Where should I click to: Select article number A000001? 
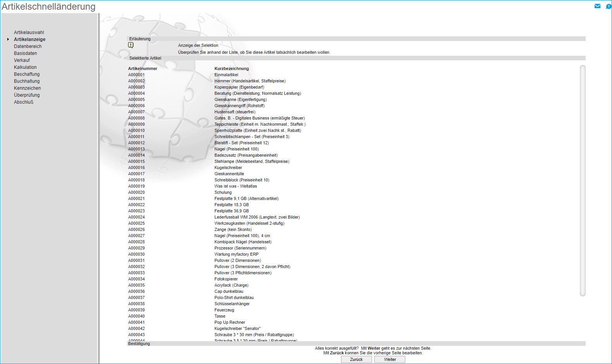pyautogui.click(x=137, y=75)
